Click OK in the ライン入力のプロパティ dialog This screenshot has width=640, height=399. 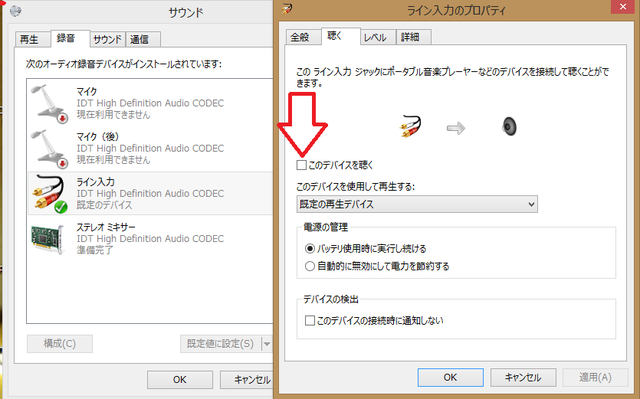[451, 377]
